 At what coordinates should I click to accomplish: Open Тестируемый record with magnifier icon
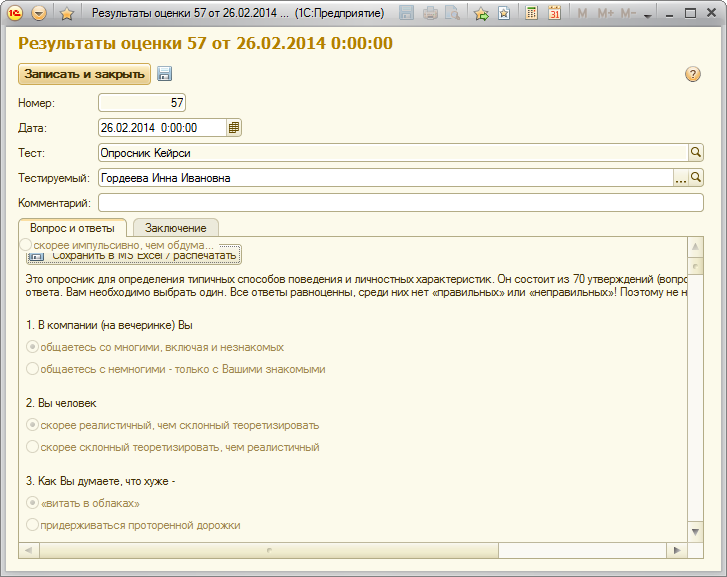click(696, 177)
